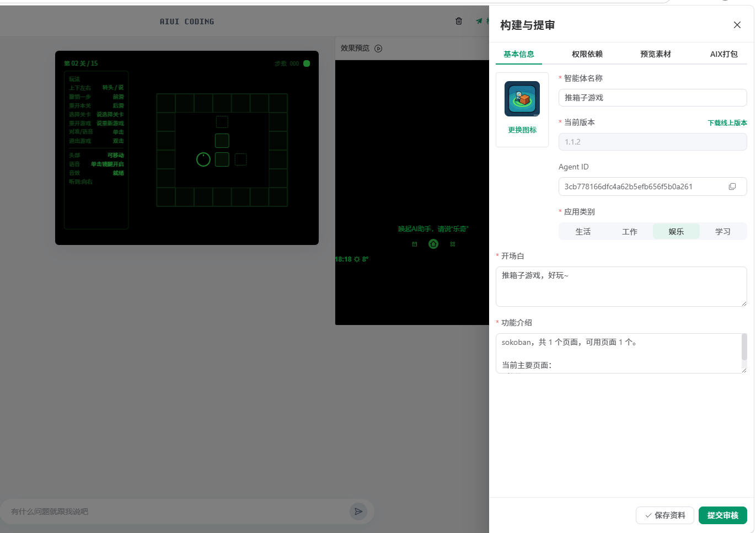The image size is (756, 533).
Task: Click the trash delete icon in header
Action: tap(459, 21)
